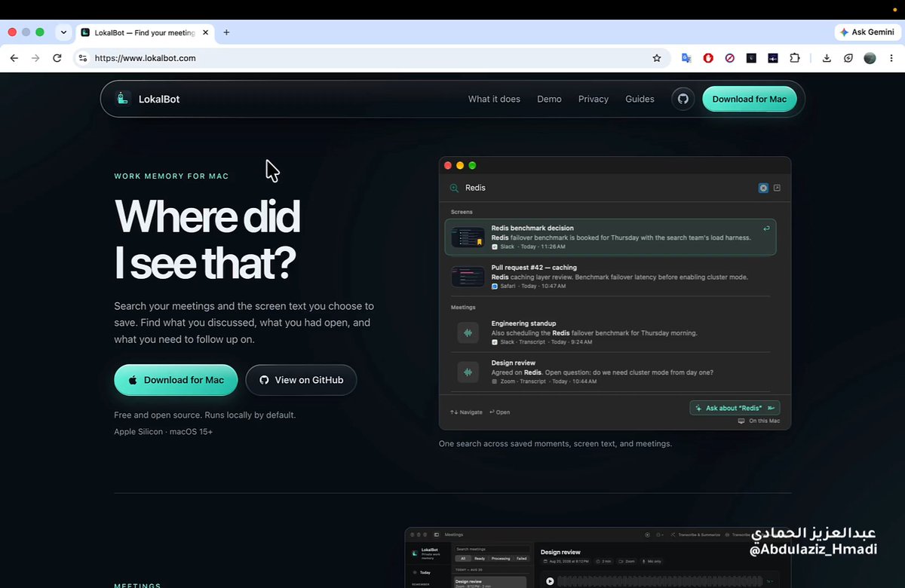Click the leaf energy saver icon
The width and height of the screenshot is (905, 588).
(848, 58)
